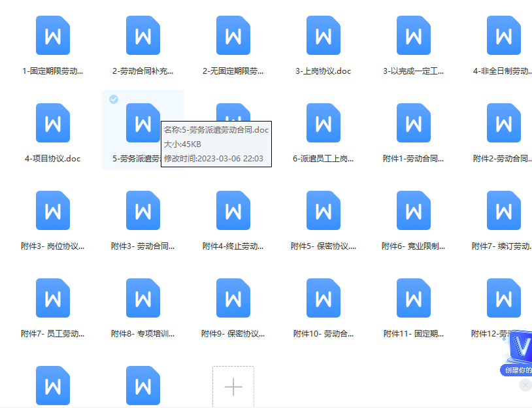The image size is (532, 411).
Task: Uncheck the 5-劳务派遣 file selection checkmark
Action: coord(114,99)
